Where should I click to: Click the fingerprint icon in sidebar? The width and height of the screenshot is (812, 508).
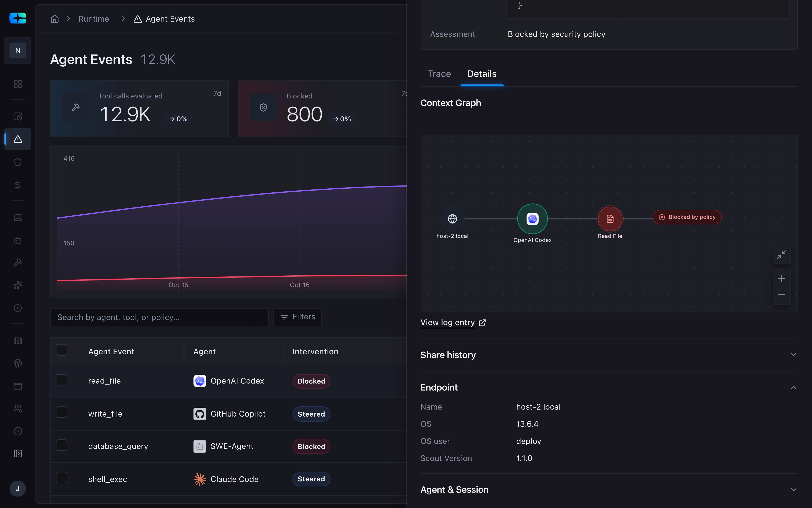click(18, 363)
